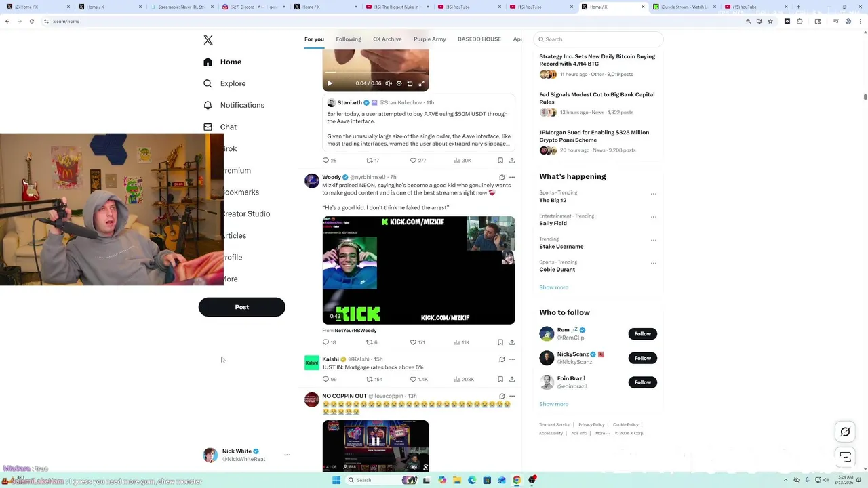Switch to the For you tab

[314, 39]
